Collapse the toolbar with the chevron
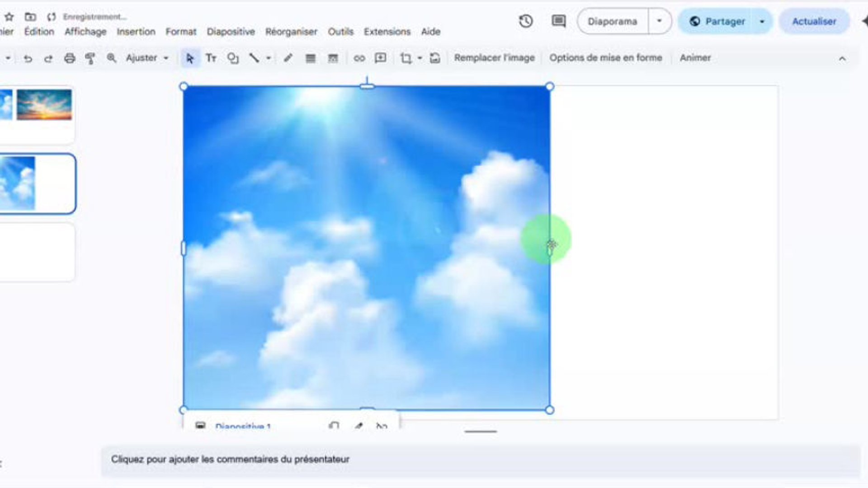The image size is (868, 488). (842, 59)
